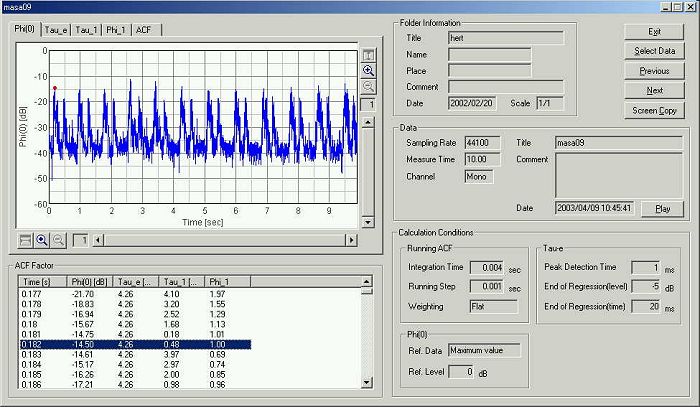Click the ACF Factor list scroll-down arrow
This screenshot has width=700, height=407.
point(367,382)
